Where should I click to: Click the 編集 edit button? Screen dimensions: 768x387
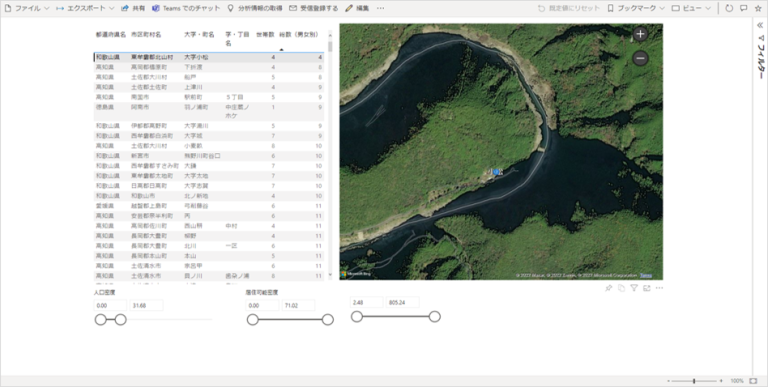[x=357, y=8]
